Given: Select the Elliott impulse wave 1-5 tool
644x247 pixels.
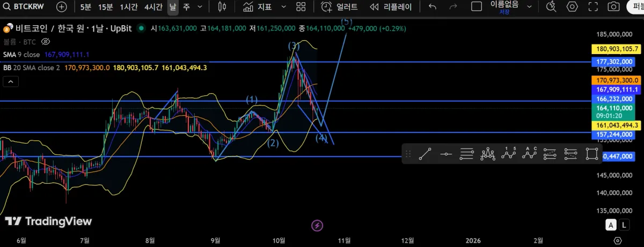Looking at the screenshot, I should pos(508,154).
